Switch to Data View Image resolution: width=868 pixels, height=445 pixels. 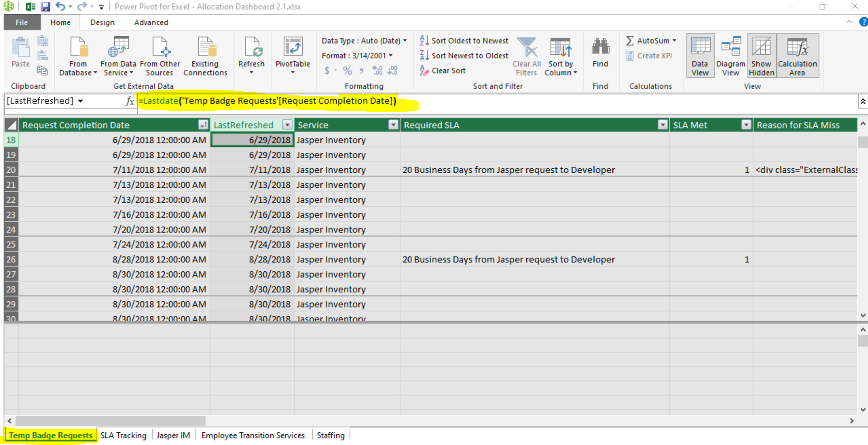coord(700,56)
